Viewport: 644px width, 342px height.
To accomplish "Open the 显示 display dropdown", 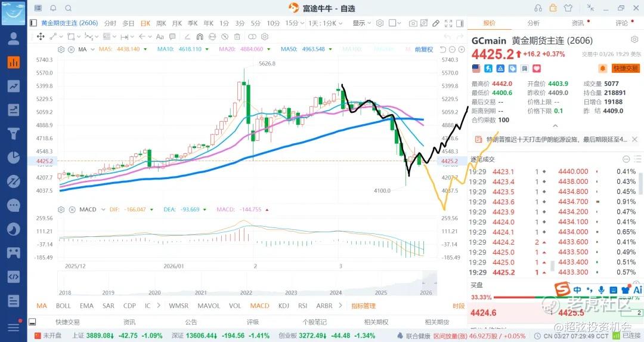I will coord(361,23).
